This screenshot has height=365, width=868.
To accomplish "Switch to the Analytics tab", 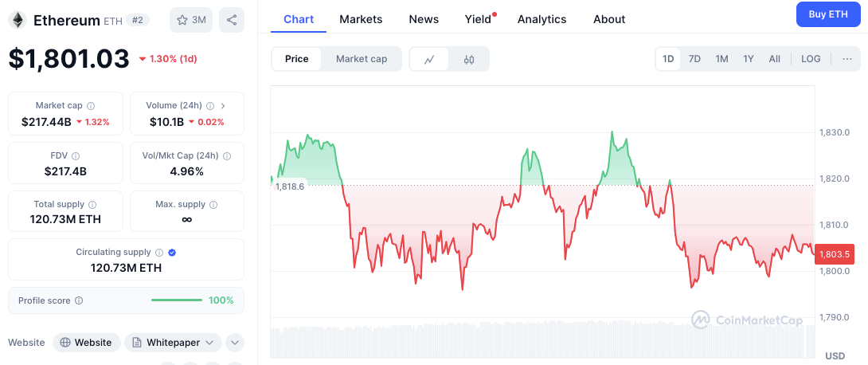I will (542, 19).
